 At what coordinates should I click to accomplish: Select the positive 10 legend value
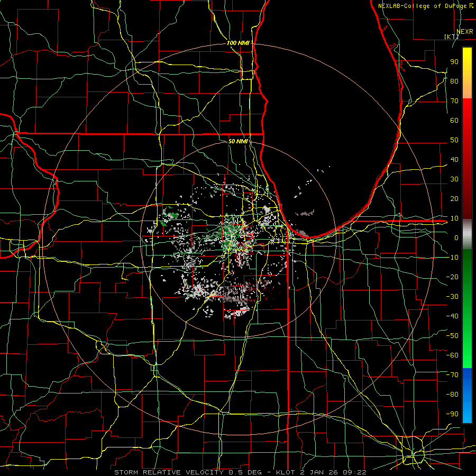(x=454, y=218)
